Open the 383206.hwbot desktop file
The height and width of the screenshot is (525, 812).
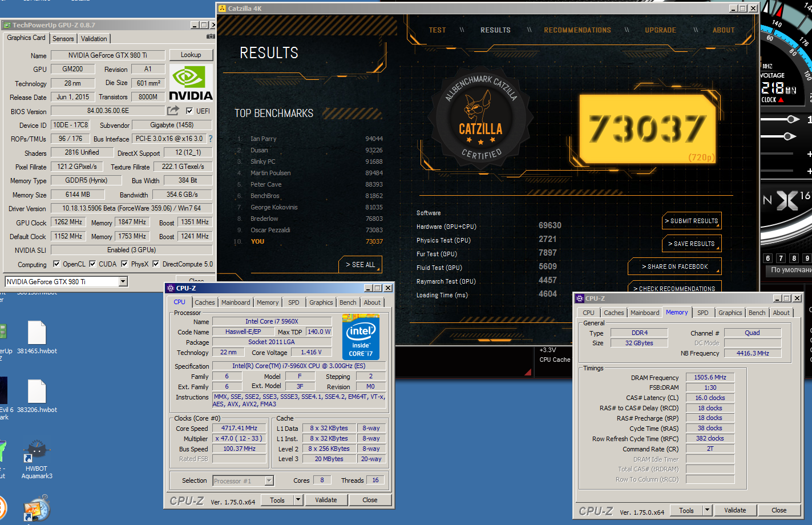[x=37, y=397]
